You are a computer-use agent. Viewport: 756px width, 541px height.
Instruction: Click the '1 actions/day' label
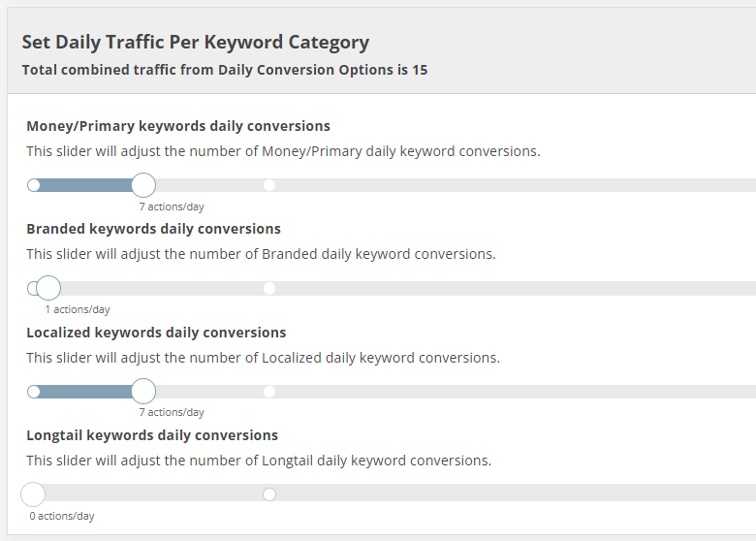(78, 309)
